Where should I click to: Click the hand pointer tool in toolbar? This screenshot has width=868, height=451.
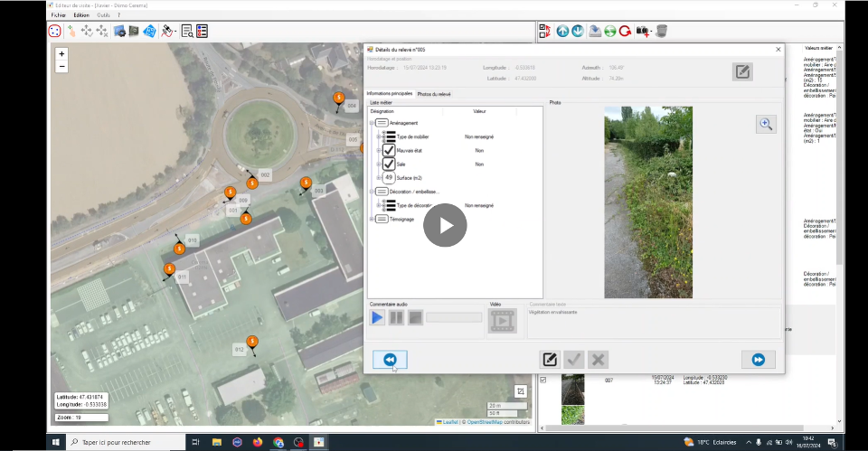pos(71,31)
